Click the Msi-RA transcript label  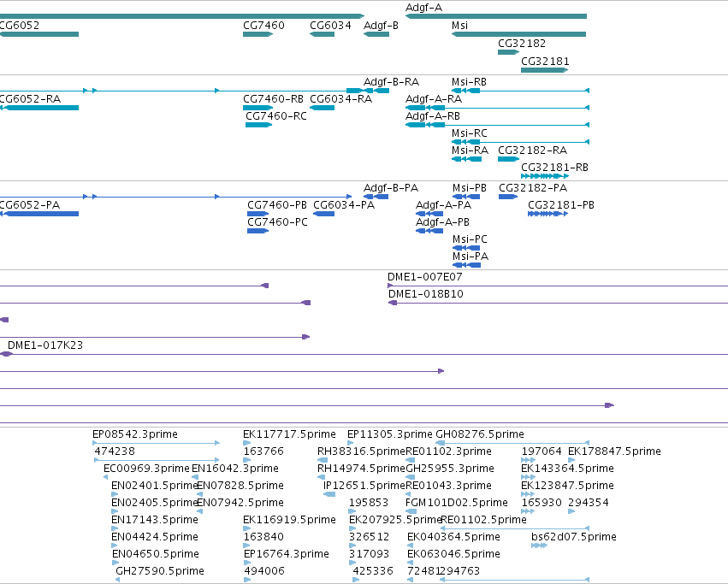coord(470,150)
